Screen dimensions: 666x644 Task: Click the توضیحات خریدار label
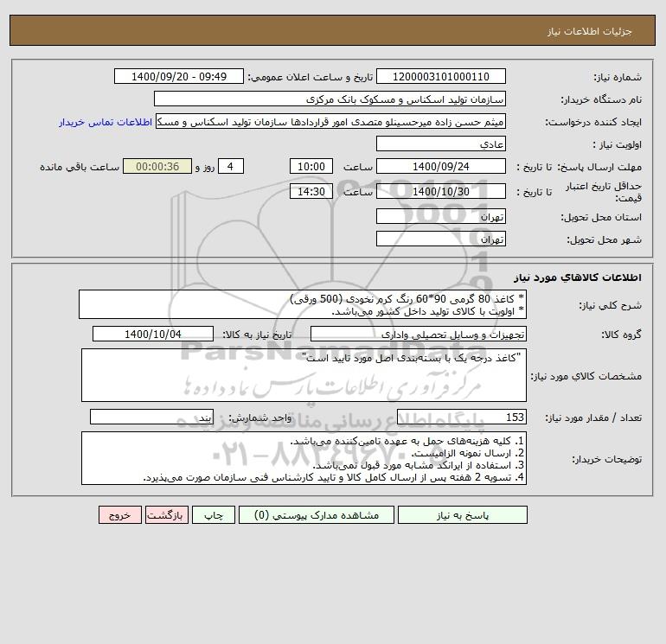[607, 459]
